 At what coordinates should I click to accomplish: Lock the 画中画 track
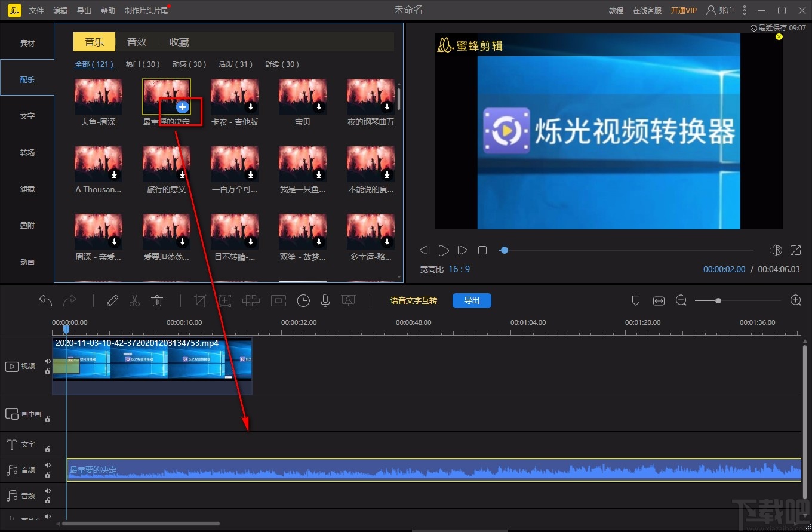(48, 419)
